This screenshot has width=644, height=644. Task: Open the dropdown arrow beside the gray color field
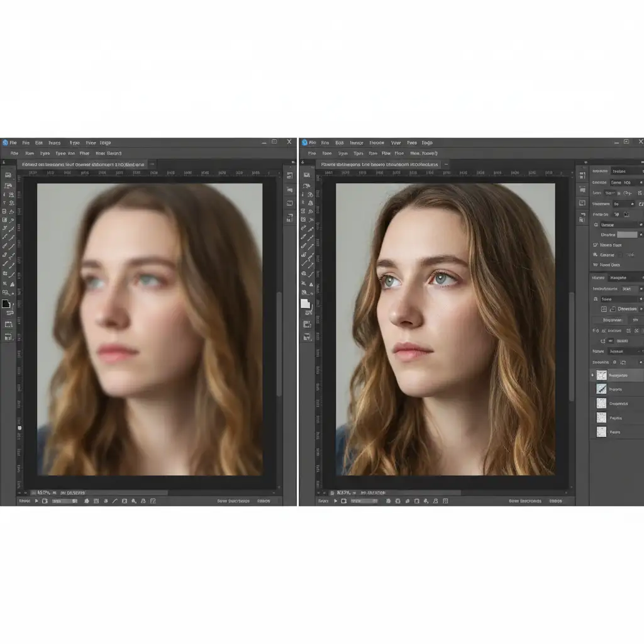pos(640,235)
